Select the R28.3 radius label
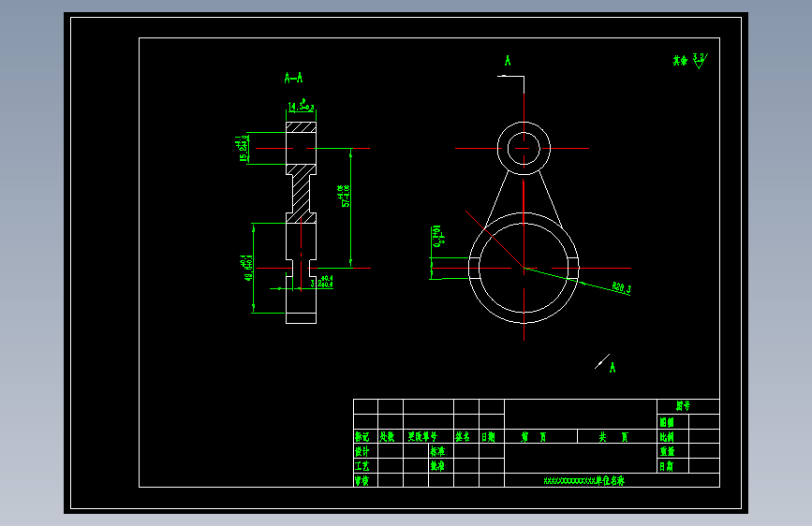This screenshot has width=812, height=526. point(622,287)
